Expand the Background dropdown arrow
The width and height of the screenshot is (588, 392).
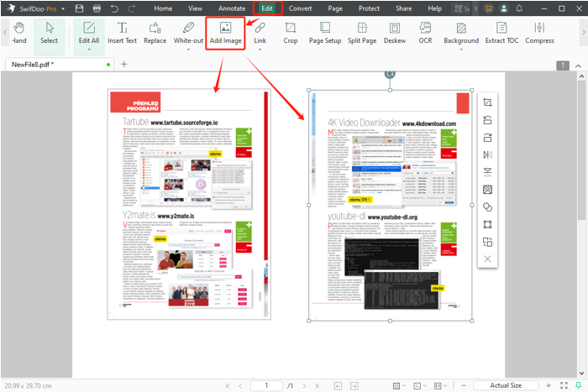(461, 50)
